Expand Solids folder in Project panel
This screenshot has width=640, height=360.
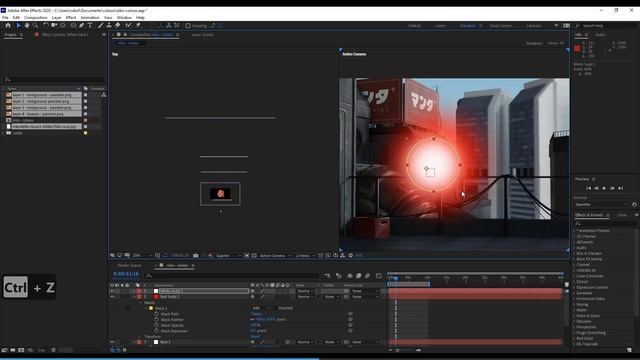4,133
